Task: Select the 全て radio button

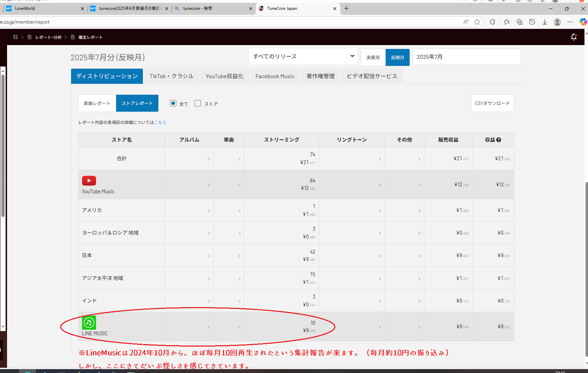Action: 173,103
